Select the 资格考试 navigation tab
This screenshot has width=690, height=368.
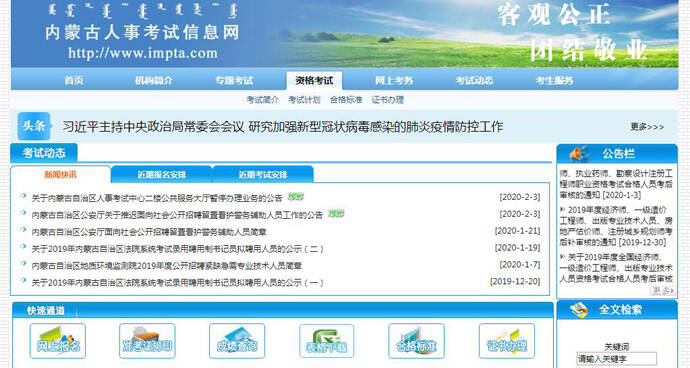click(314, 81)
